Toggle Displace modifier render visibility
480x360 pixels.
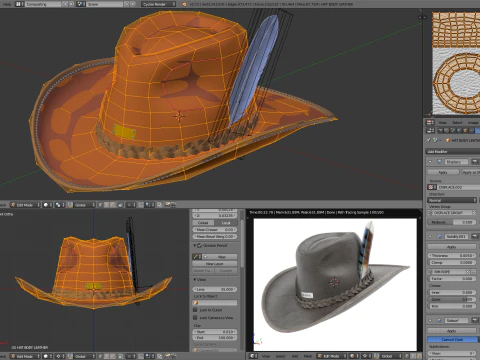pos(475,162)
